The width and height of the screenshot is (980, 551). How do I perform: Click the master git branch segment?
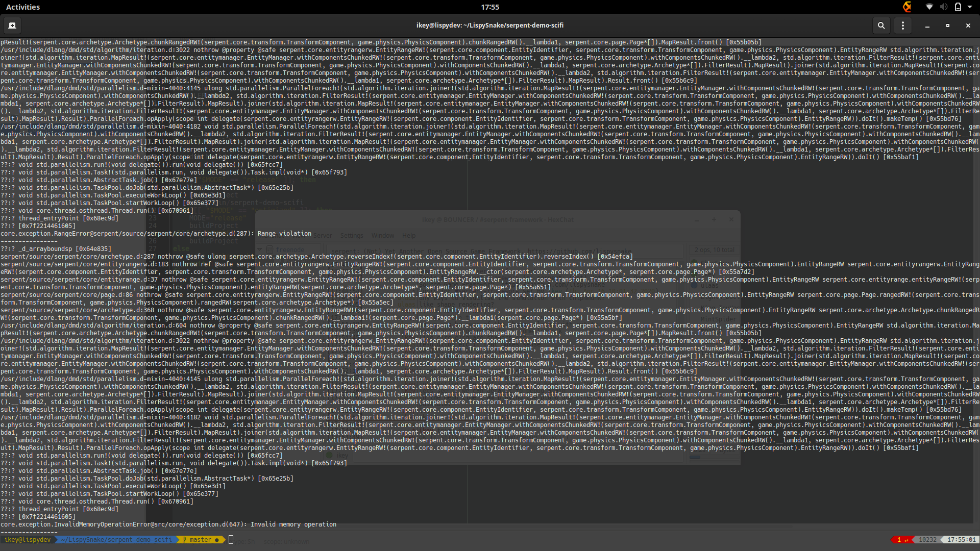(200, 540)
